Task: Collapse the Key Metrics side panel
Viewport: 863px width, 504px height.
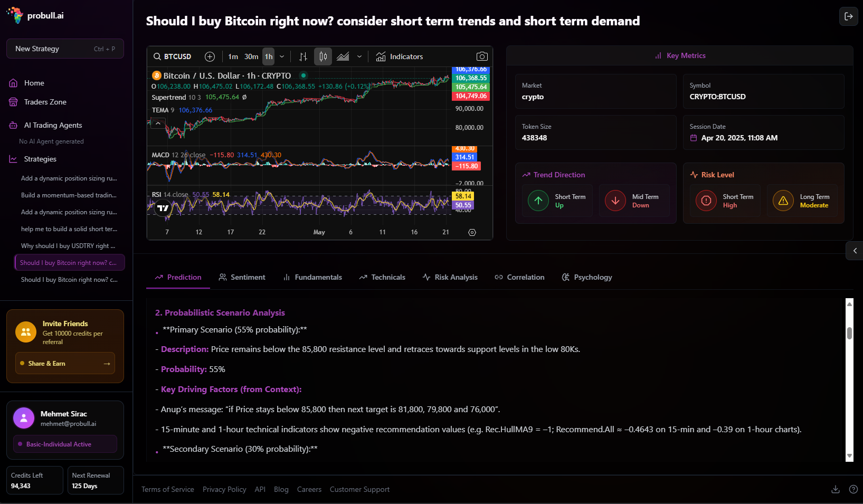Action: pyautogui.click(x=855, y=251)
